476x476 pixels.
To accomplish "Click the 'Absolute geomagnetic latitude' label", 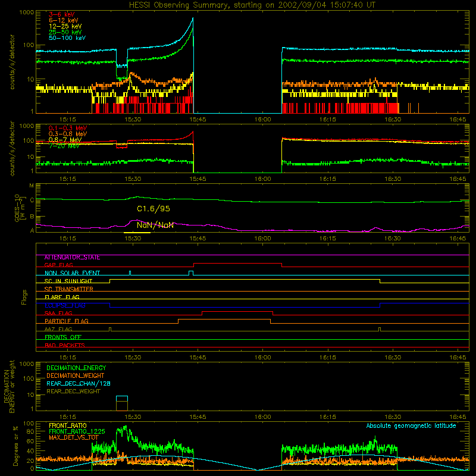I will click(411, 425).
